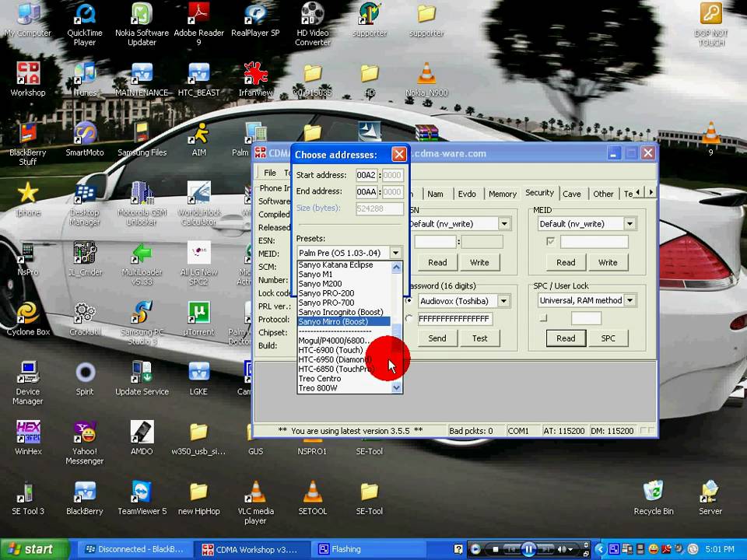The image size is (747, 560).
Task: Launch SmartMoto desktop shortcut
Action: pos(85,138)
